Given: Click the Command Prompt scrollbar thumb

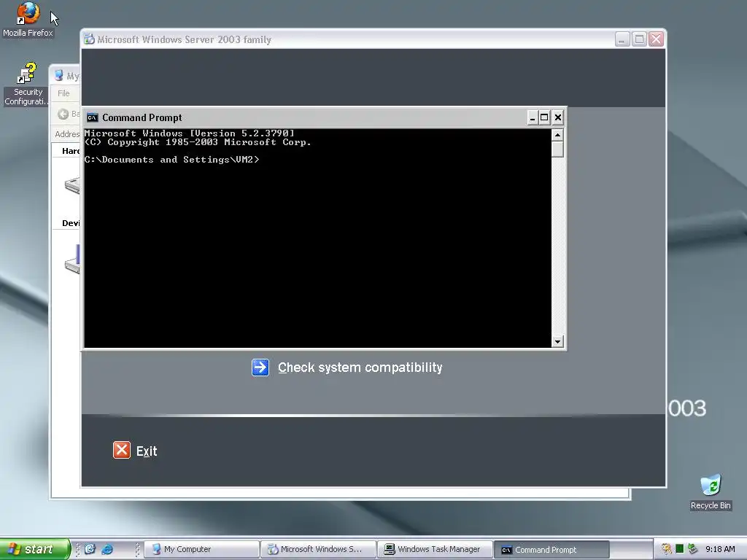Looking at the screenshot, I should point(557,149).
